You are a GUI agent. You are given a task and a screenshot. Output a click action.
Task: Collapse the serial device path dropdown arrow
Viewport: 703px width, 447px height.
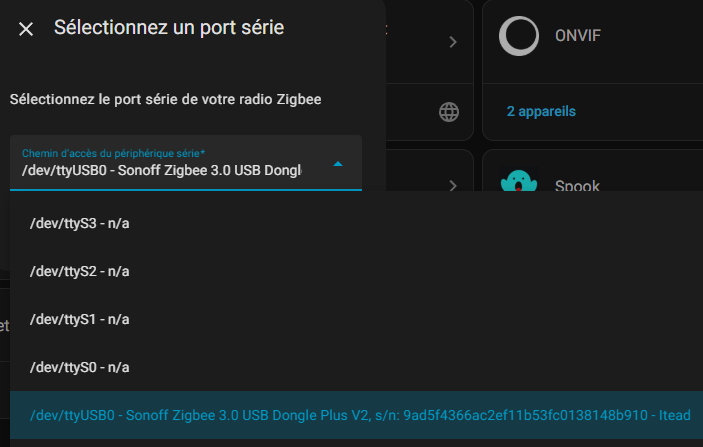coord(338,164)
